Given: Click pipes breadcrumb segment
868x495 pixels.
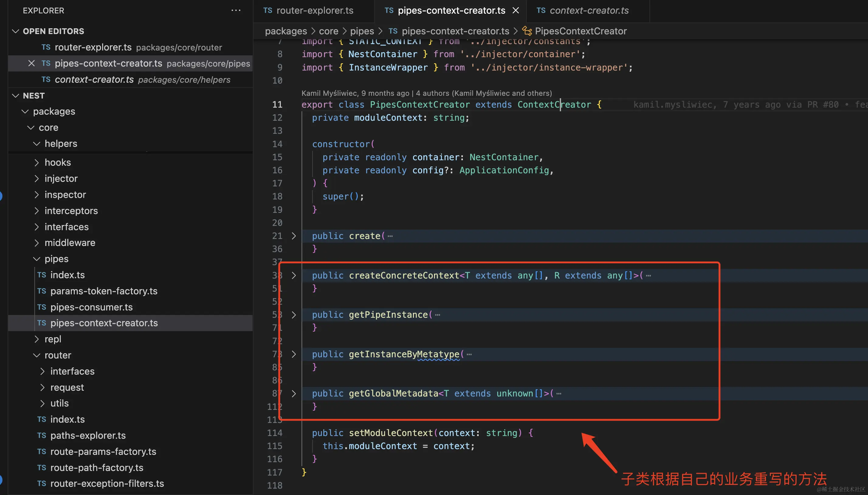Looking at the screenshot, I should tap(362, 31).
